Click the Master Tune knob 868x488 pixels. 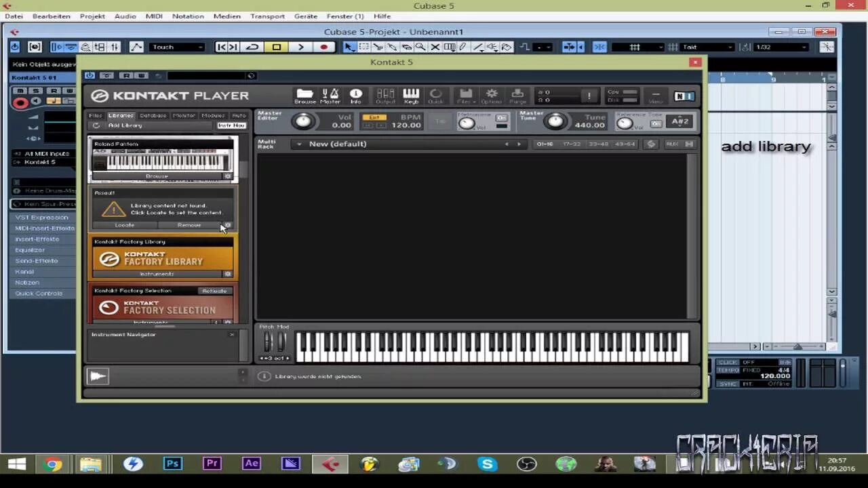[555, 121]
